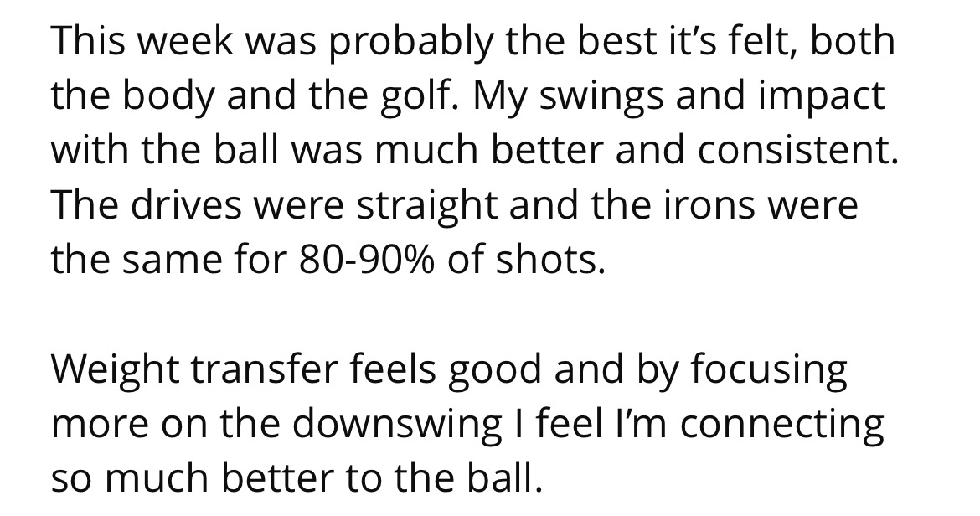Click the word "shots." ending first paragraph
The width and height of the screenshot is (980, 516).
tap(550, 261)
